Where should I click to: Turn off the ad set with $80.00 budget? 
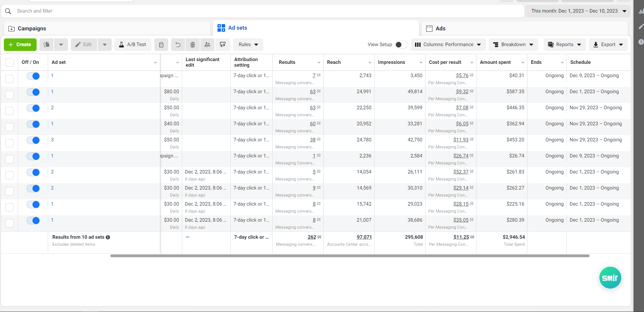coord(33,92)
